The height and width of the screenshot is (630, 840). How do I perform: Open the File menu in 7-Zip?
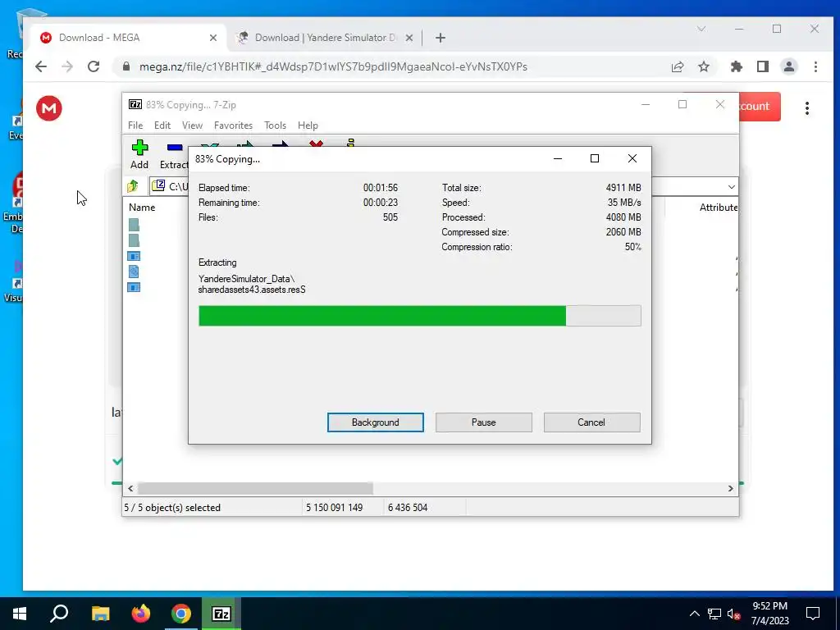[135, 125]
